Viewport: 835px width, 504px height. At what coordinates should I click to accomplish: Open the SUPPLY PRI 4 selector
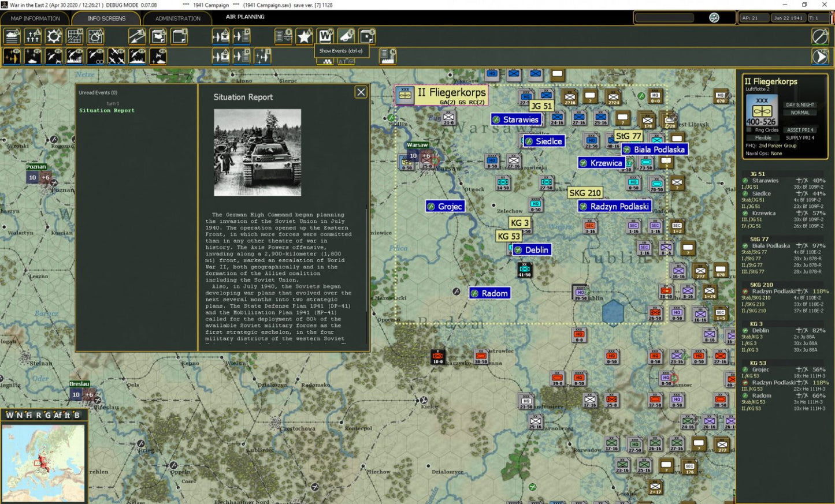800,138
